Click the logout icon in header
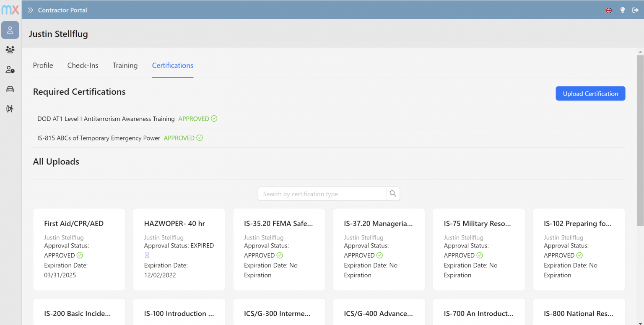Viewport: 644px width, 325px height. click(x=635, y=10)
